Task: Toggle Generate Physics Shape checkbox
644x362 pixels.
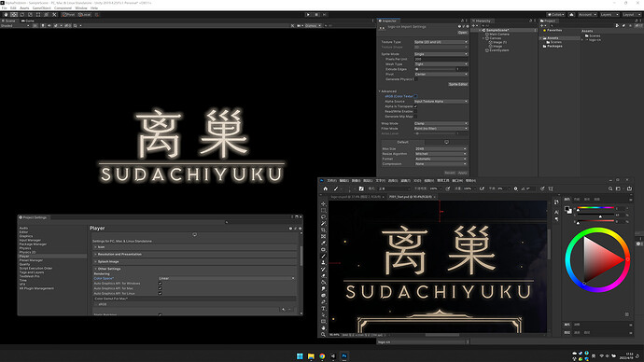Action: tap(415, 79)
